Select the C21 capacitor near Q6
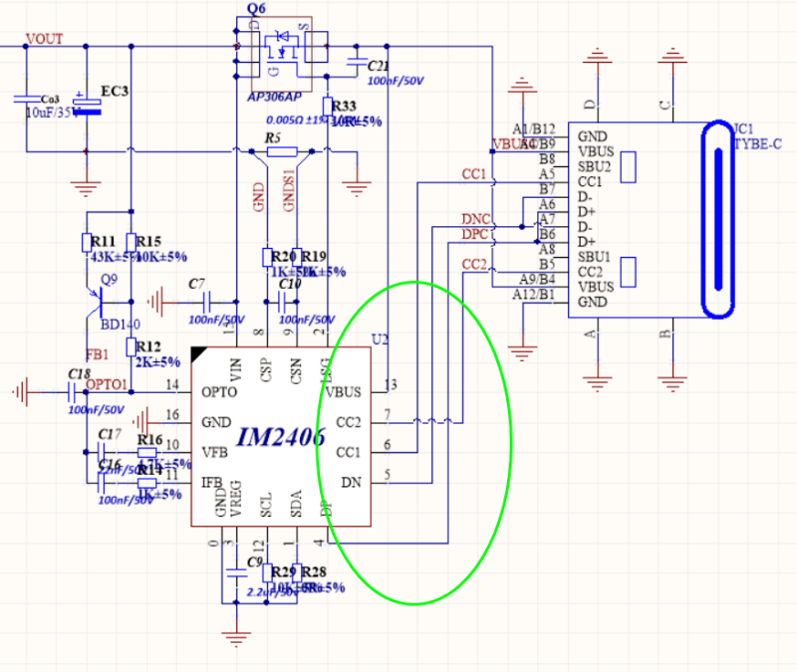This screenshot has height=672, width=797. (359, 62)
